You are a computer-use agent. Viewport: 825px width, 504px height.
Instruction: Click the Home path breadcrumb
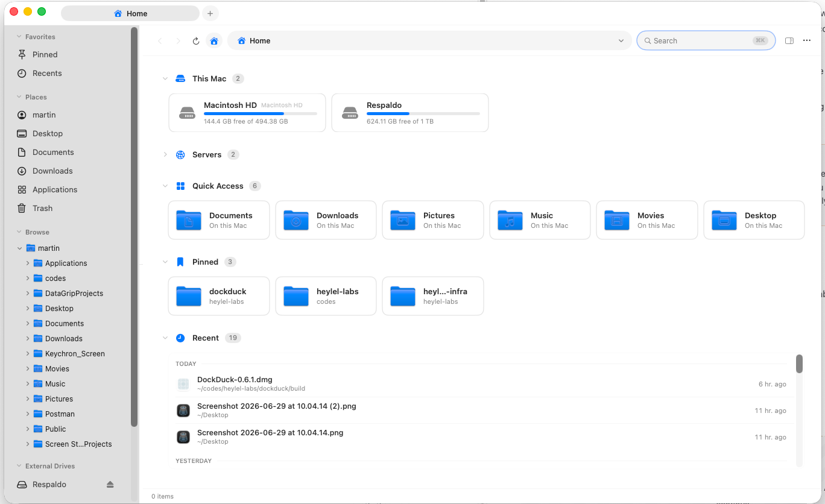[x=254, y=40]
